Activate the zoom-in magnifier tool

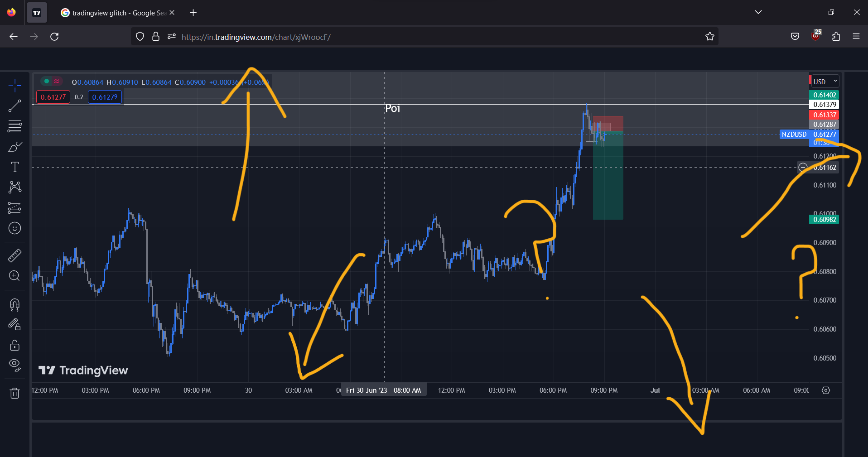[x=15, y=276]
